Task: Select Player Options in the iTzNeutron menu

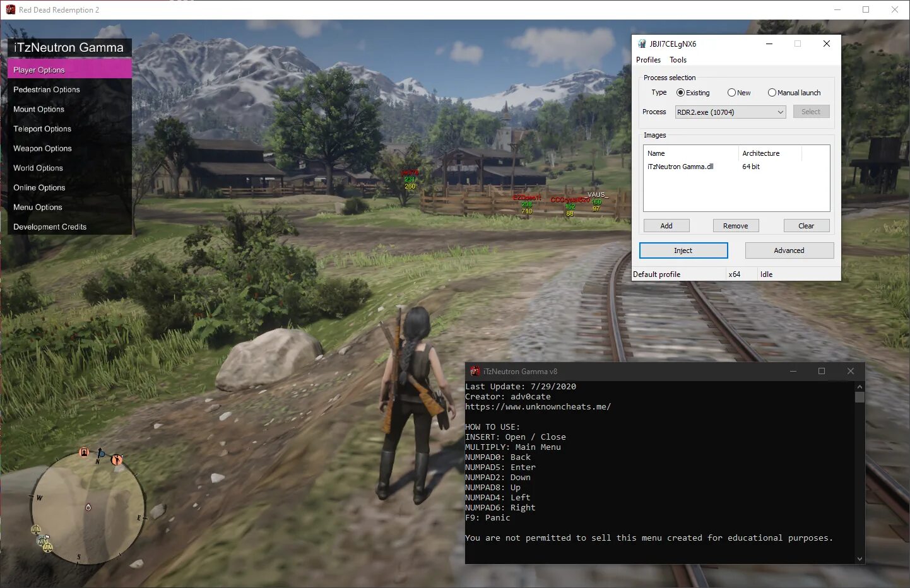Action: pos(69,69)
